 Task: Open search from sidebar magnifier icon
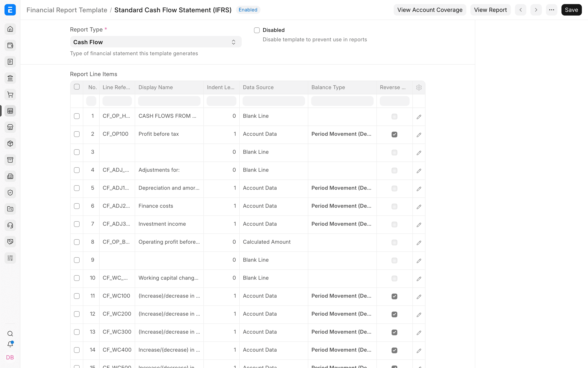(10, 334)
